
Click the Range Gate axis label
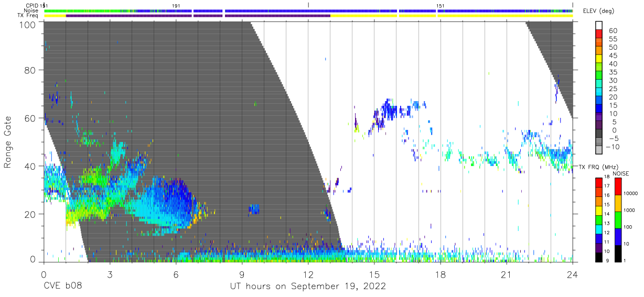pos(8,142)
